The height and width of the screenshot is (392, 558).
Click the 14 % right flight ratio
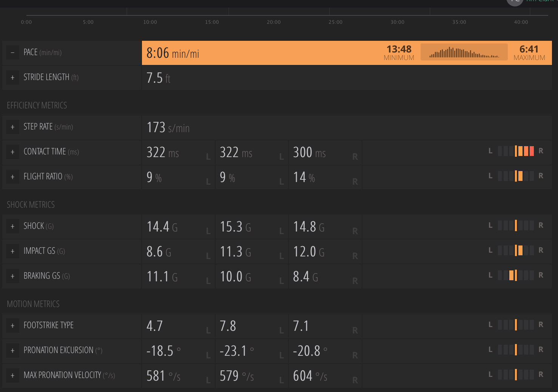[x=304, y=177]
